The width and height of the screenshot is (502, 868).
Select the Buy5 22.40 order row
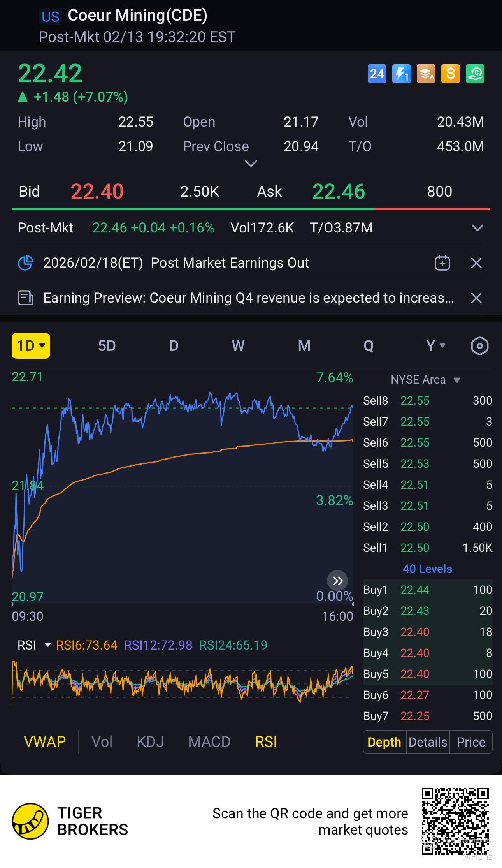click(x=428, y=674)
